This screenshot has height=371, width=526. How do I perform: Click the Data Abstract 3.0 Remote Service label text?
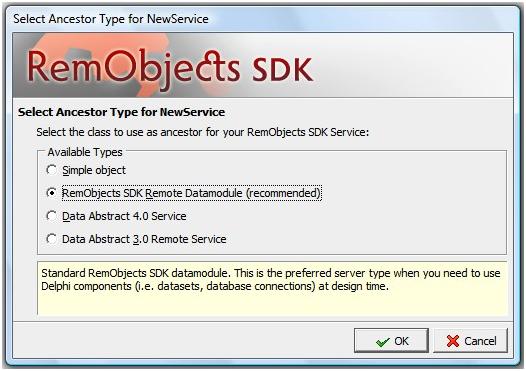(144, 239)
